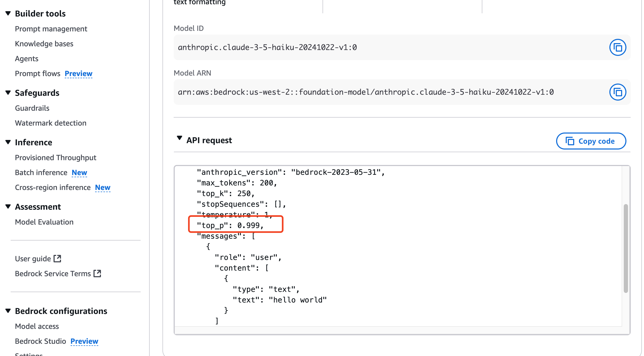
Task: Click the "top_p": 0.999 line
Action: (230, 225)
